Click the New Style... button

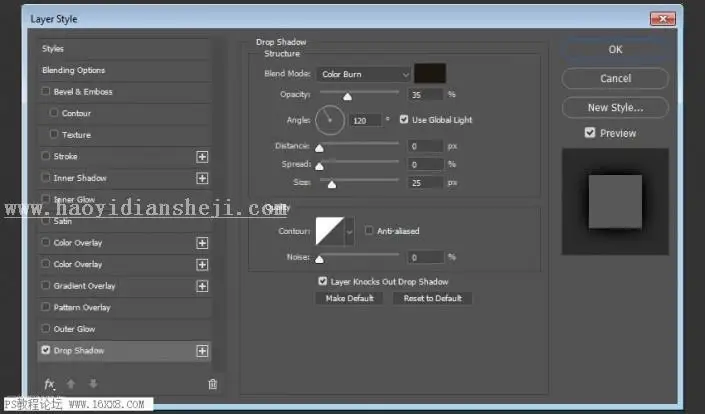point(615,108)
